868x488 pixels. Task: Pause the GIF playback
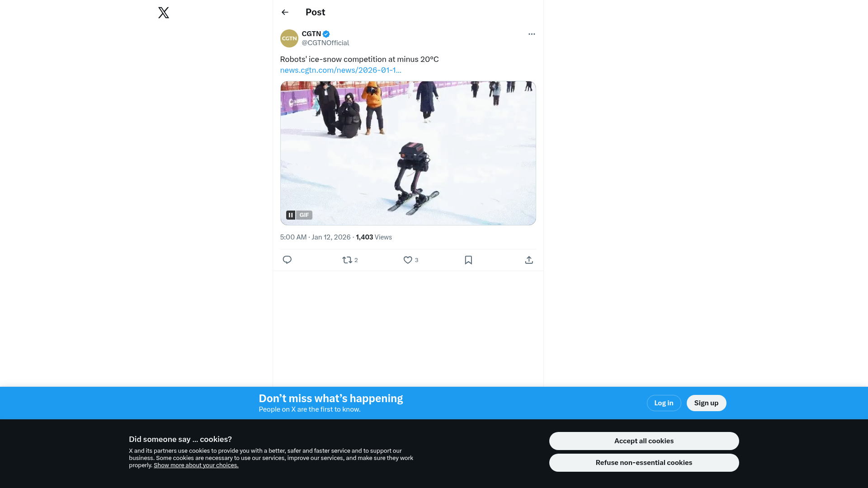(x=291, y=215)
